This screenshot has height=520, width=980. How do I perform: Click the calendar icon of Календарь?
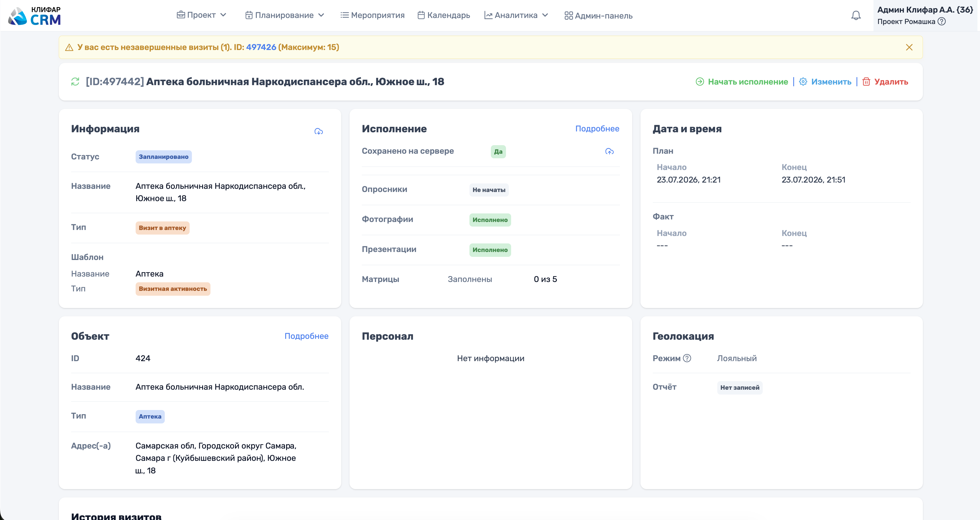point(421,15)
